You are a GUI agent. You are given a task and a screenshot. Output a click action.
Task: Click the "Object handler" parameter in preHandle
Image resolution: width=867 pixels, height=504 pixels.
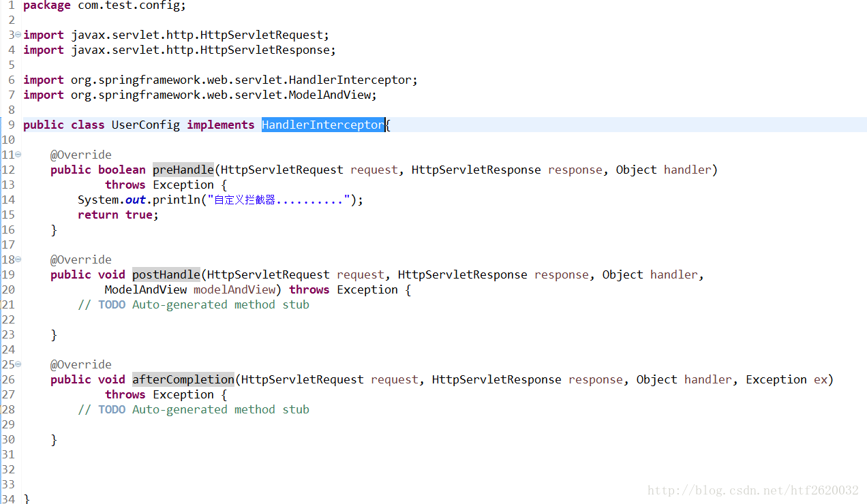pos(664,170)
